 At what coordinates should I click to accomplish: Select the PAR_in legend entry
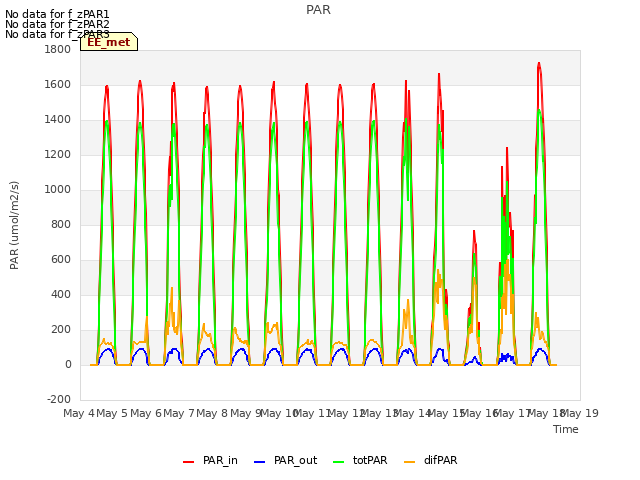tap(210, 460)
